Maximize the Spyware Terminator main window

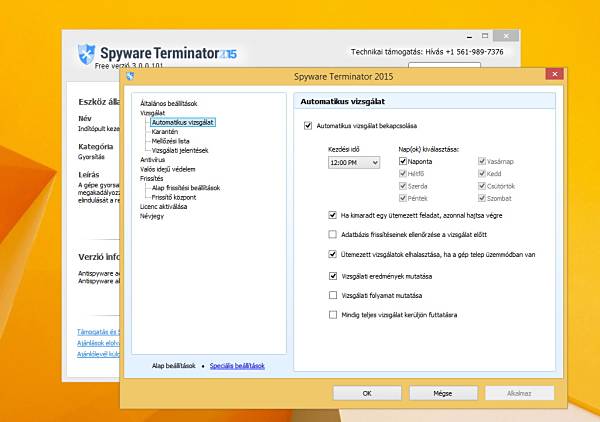tap(485, 36)
